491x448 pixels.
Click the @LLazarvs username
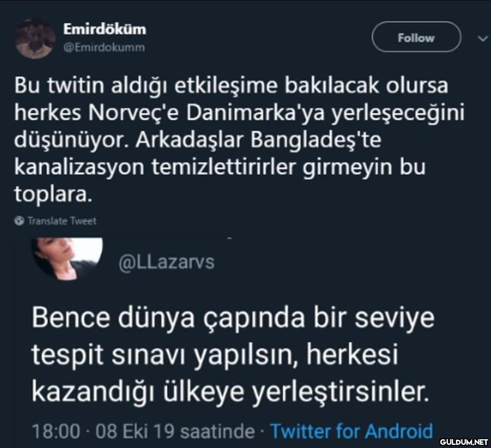click(166, 262)
